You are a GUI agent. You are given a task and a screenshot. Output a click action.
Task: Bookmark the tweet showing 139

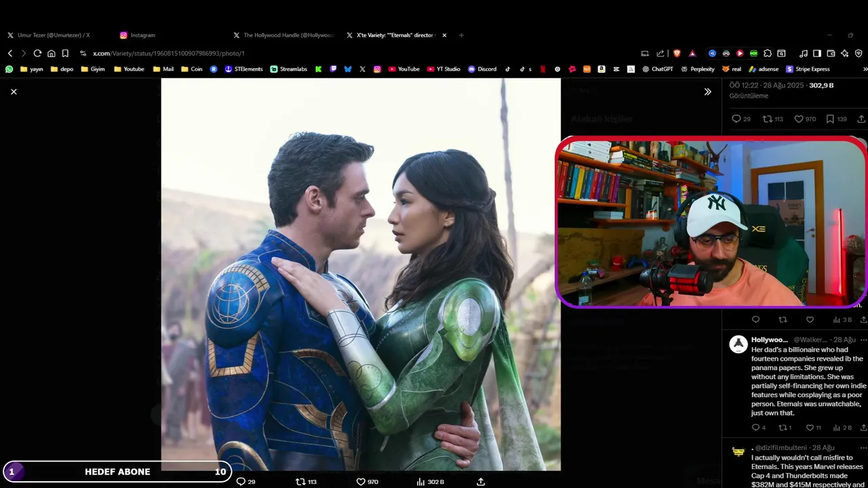830,119
